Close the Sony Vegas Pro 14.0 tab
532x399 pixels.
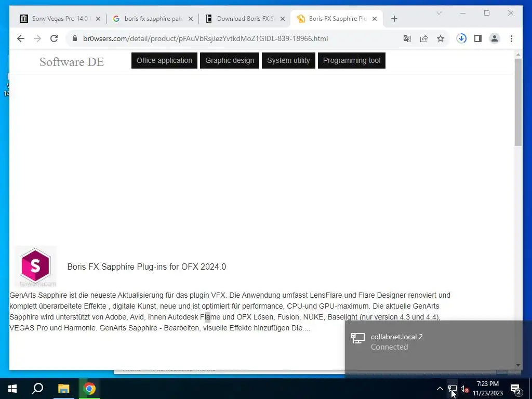click(x=98, y=19)
